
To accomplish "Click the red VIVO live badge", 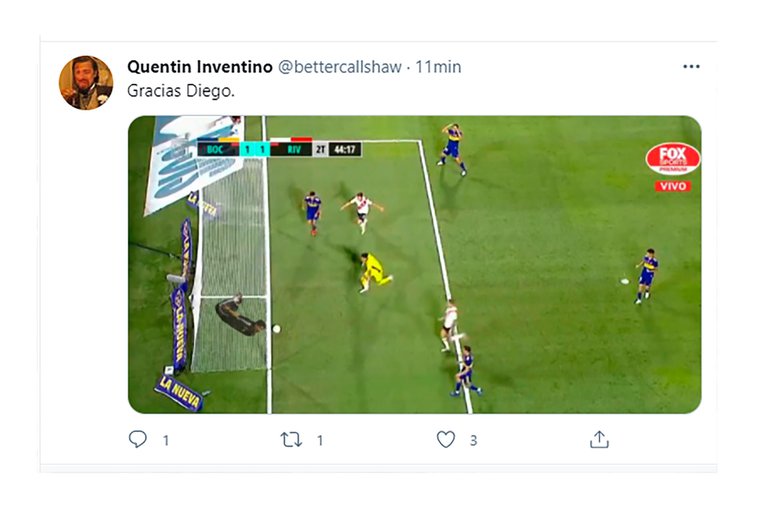I will pyautogui.click(x=673, y=186).
